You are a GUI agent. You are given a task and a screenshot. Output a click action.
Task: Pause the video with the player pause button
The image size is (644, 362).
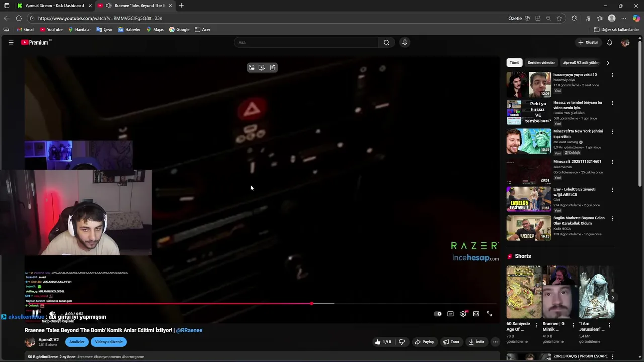(x=36, y=314)
